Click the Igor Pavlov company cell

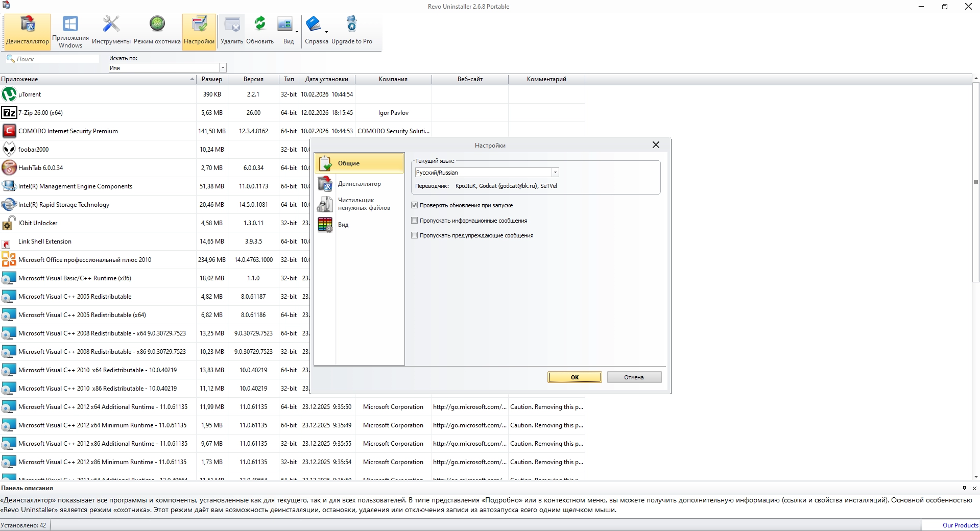[393, 113]
